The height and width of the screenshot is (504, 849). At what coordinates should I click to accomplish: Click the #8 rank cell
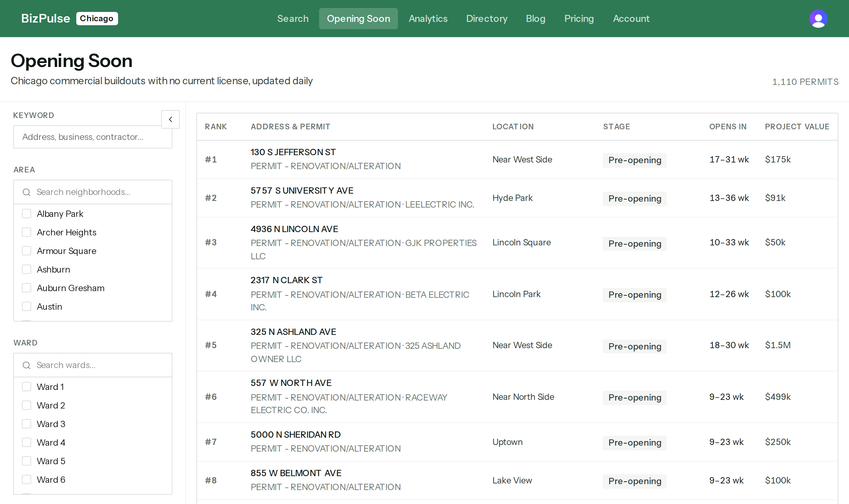point(211,480)
